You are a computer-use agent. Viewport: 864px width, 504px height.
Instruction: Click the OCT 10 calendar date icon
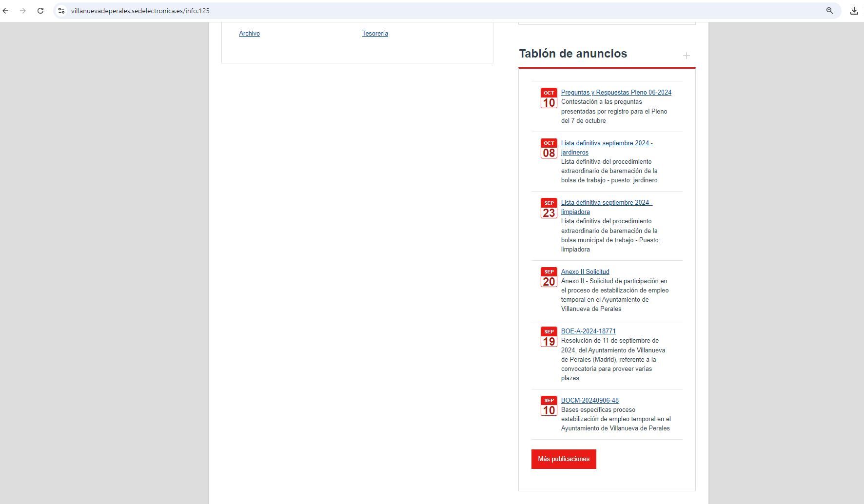pos(549,98)
